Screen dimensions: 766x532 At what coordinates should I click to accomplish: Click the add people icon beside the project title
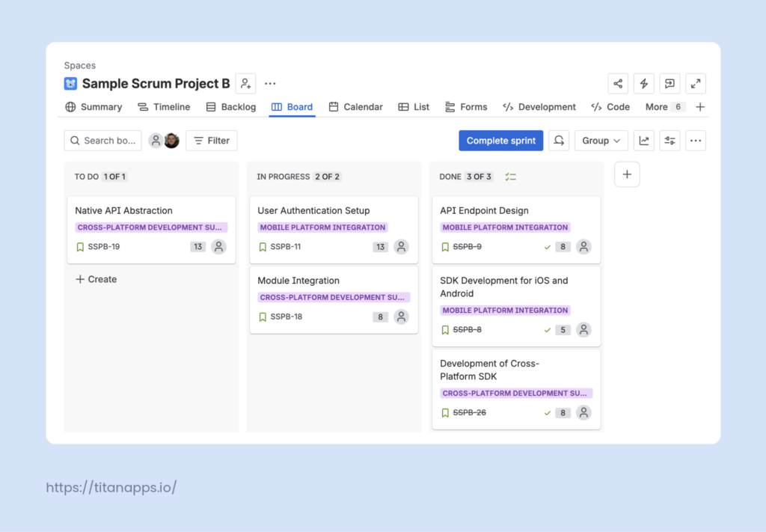pyautogui.click(x=245, y=84)
